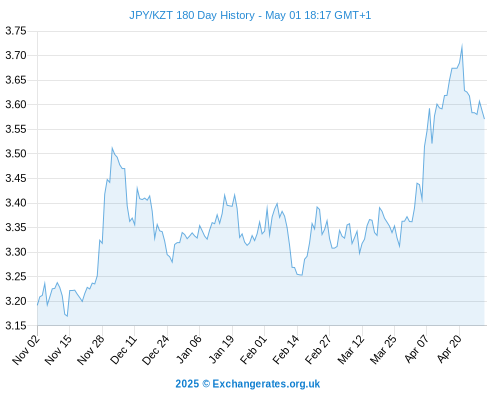The width and height of the screenshot is (495, 400).
Task: Select the Jan 06 date label
Action: pyautogui.click(x=189, y=350)
